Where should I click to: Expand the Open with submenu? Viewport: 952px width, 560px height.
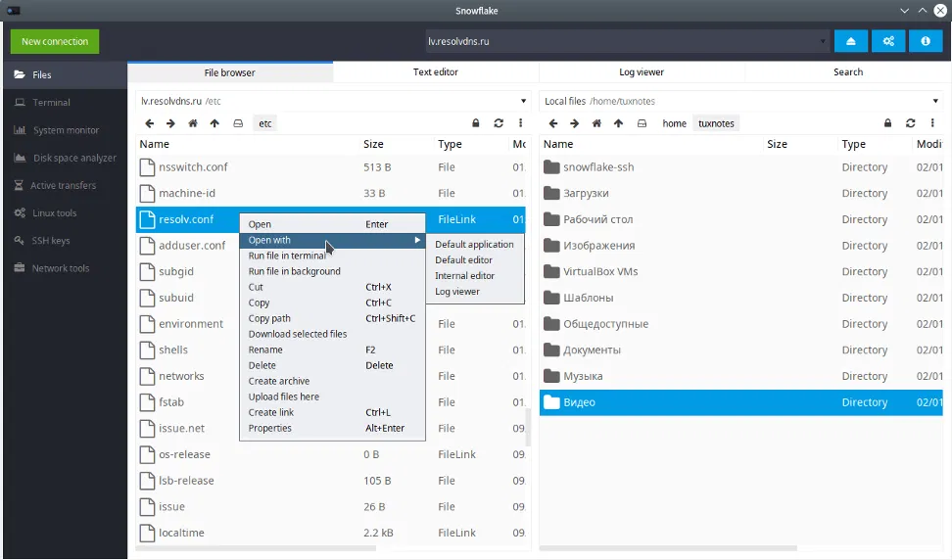[x=333, y=240]
